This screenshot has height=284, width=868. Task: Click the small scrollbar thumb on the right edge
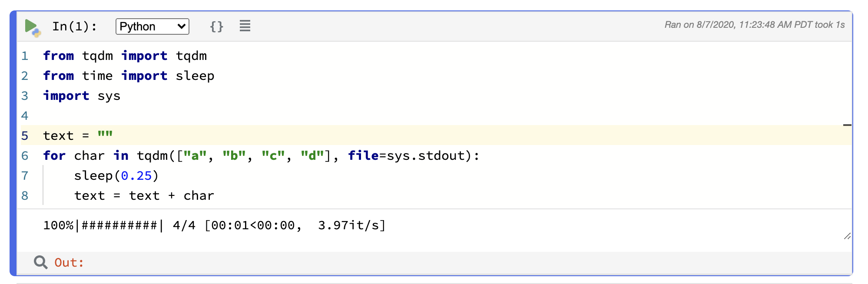(x=847, y=124)
